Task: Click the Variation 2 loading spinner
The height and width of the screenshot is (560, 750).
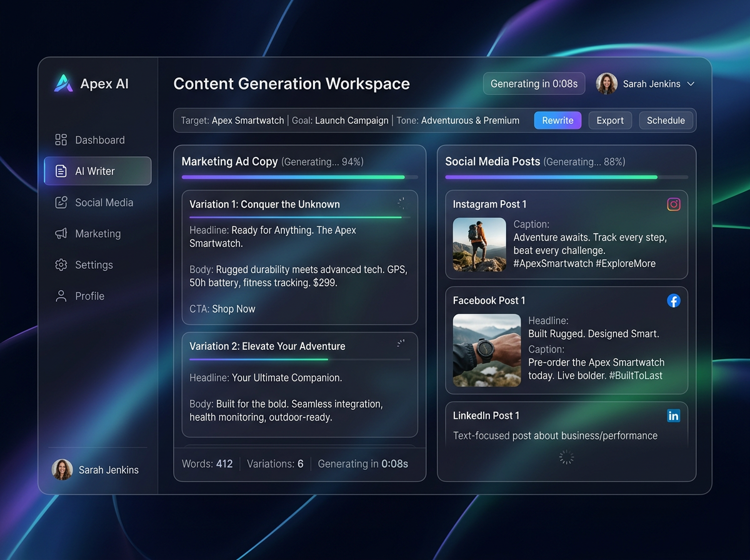Action: click(x=401, y=343)
